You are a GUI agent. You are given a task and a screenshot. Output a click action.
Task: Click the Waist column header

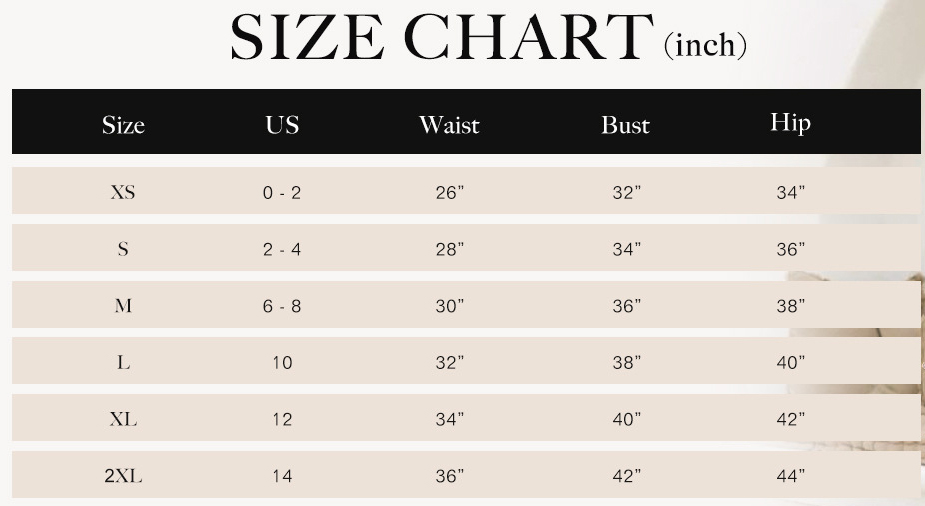[x=449, y=125]
